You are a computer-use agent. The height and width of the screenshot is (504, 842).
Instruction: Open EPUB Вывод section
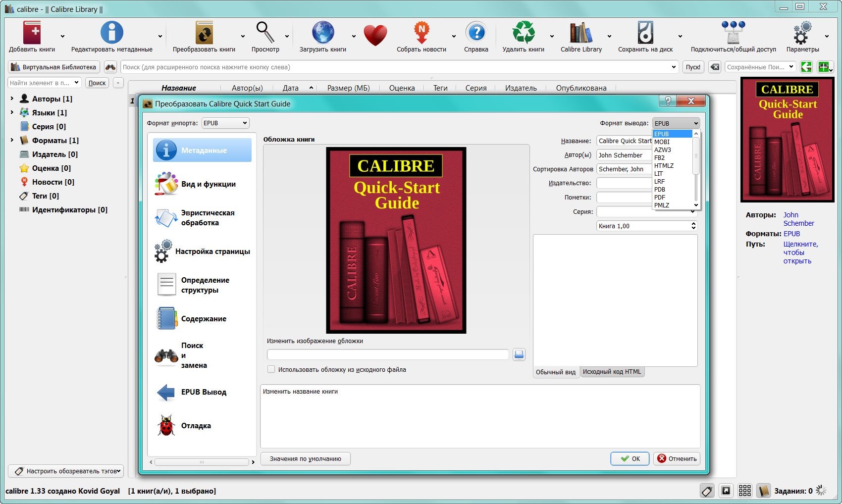202,392
